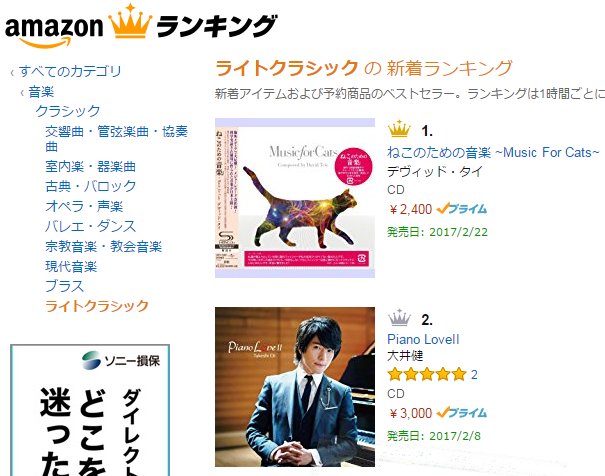The width and height of the screenshot is (605, 476).
Task: Open 古典・バロック category
Action: pos(91,186)
